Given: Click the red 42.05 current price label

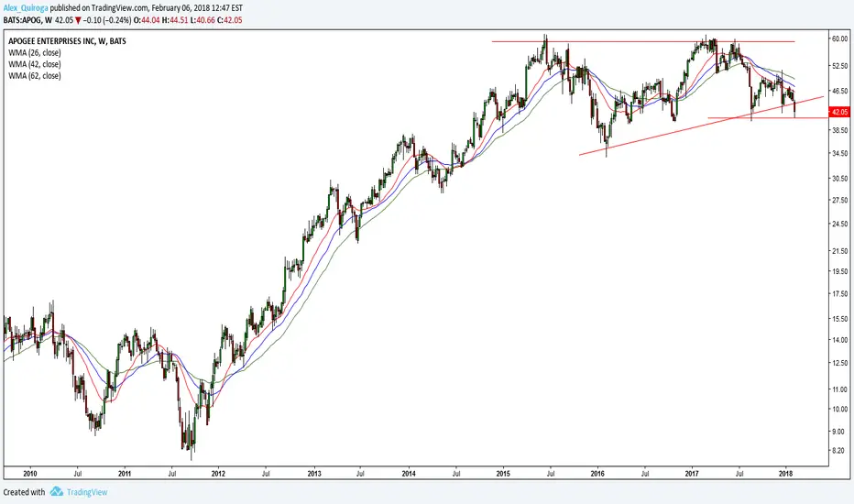Looking at the screenshot, I should (838, 112).
